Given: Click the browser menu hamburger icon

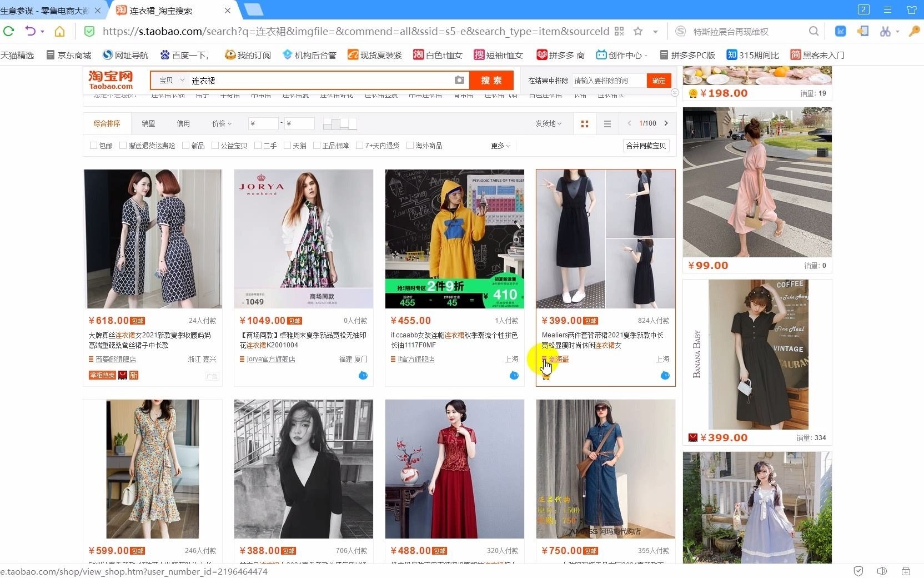Looking at the screenshot, I should (x=887, y=9).
